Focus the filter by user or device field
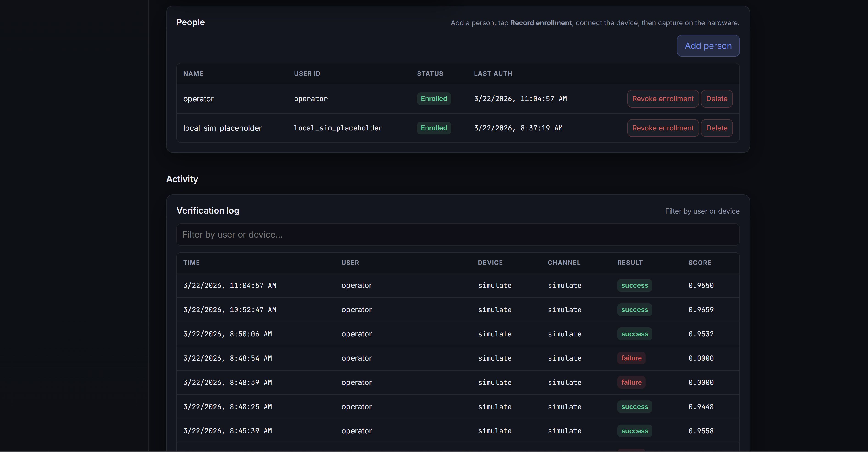The height and width of the screenshot is (452, 868). 458,235
